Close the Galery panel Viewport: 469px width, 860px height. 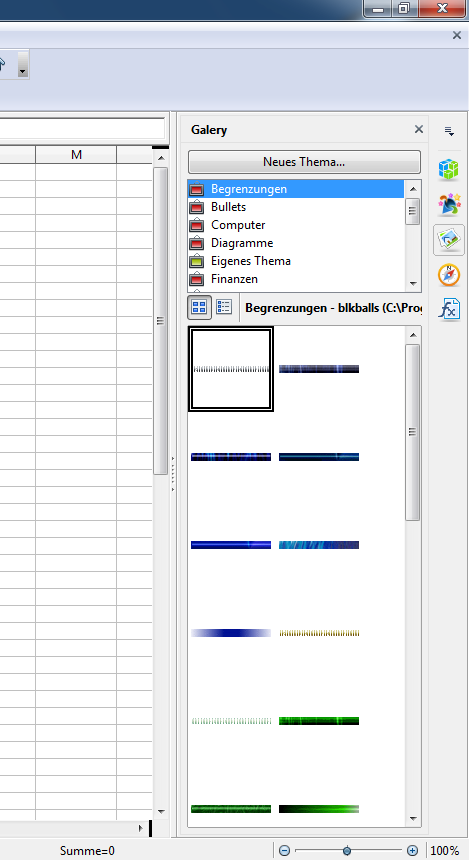pos(419,129)
